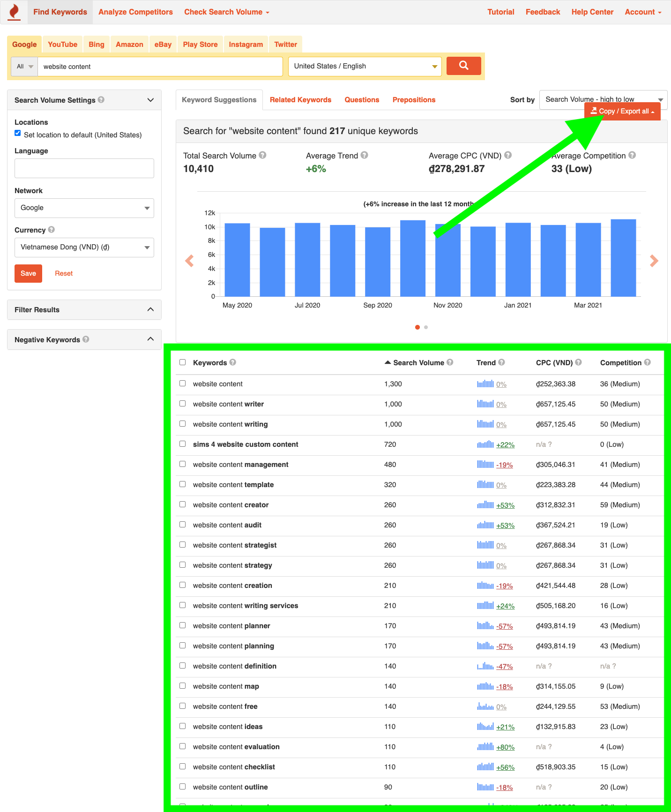The height and width of the screenshot is (812, 671).
Task: Click the flame logo in top-left
Action: tap(15, 12)
